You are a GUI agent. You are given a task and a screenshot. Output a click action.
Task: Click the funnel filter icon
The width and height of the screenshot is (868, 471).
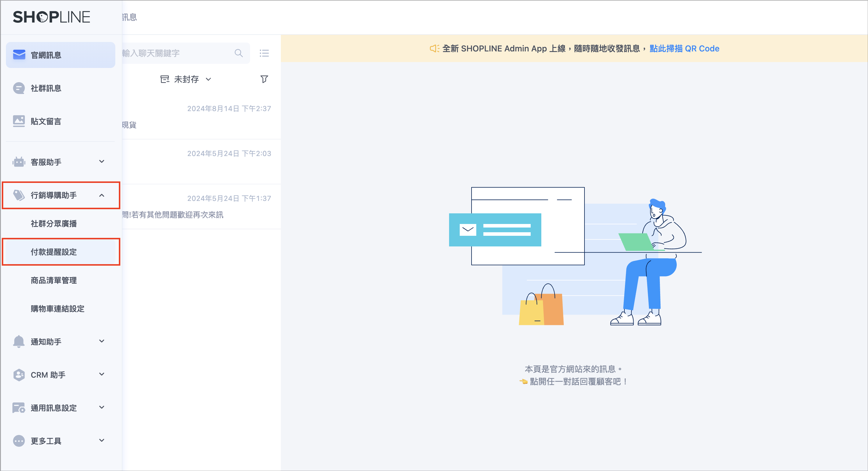tap(264, 79)
